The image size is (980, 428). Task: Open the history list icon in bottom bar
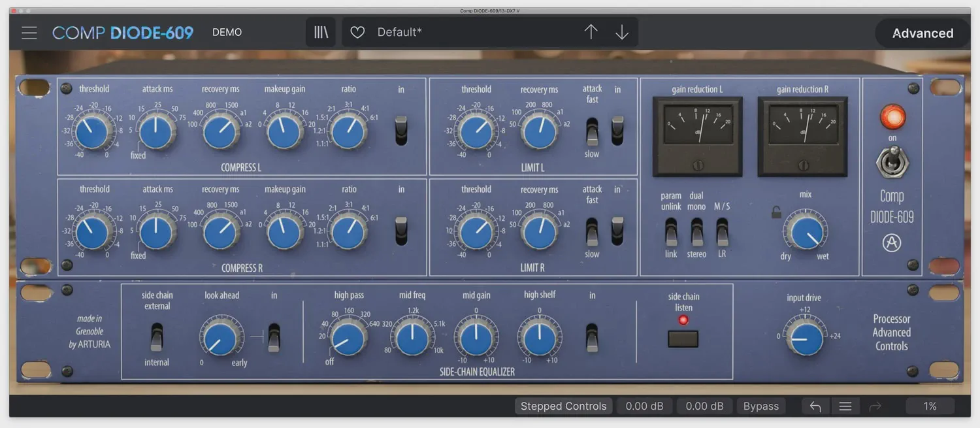(845, 406)
